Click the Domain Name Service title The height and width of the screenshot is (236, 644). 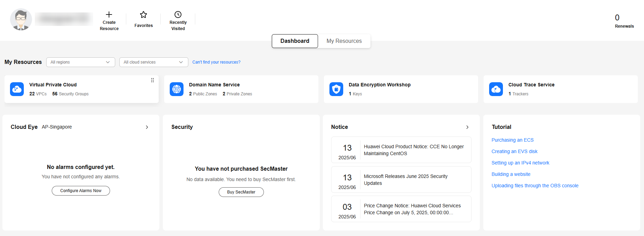click(214, 85)
